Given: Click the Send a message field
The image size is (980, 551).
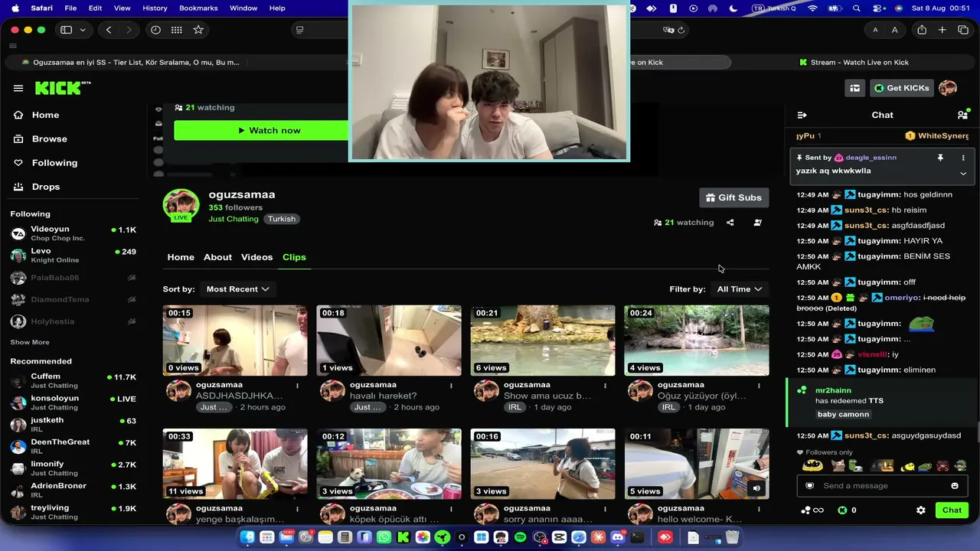Looking at the screenshot, I should 882,486.
